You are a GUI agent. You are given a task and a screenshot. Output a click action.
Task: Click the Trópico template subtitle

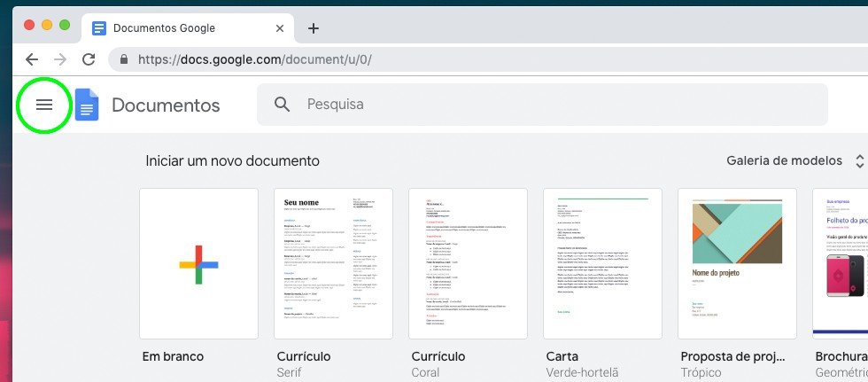(x=701, y=372)
